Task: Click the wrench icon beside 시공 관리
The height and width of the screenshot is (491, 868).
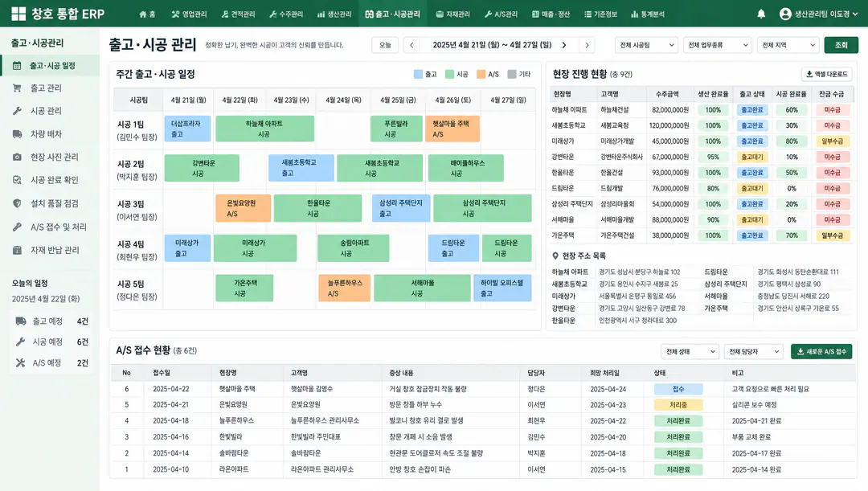Action: (17, 111)
